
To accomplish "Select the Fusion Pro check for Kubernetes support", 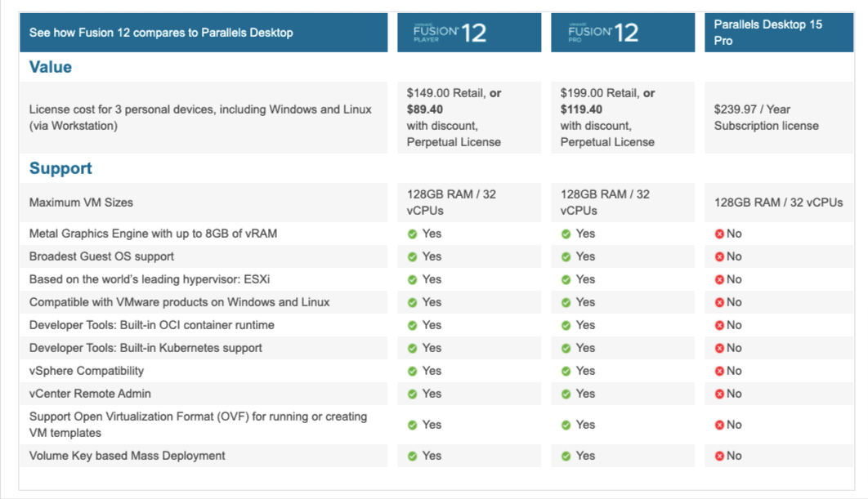I will click(x=566, y=349).
